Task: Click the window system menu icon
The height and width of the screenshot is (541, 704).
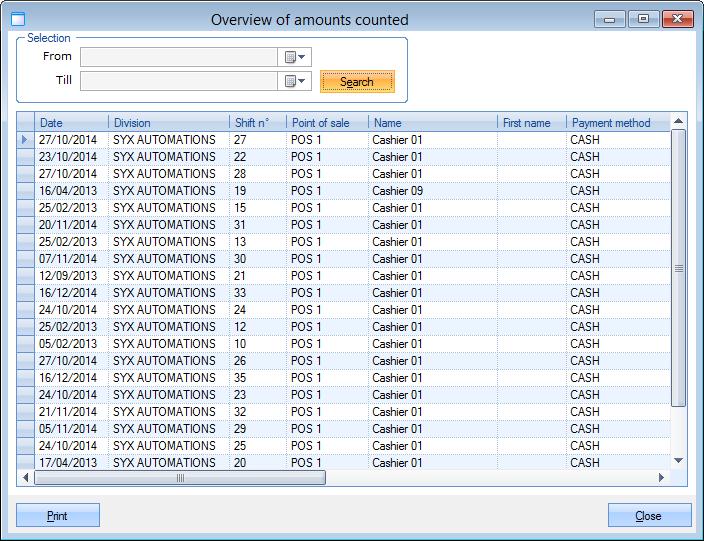Action: click(18, 19)
